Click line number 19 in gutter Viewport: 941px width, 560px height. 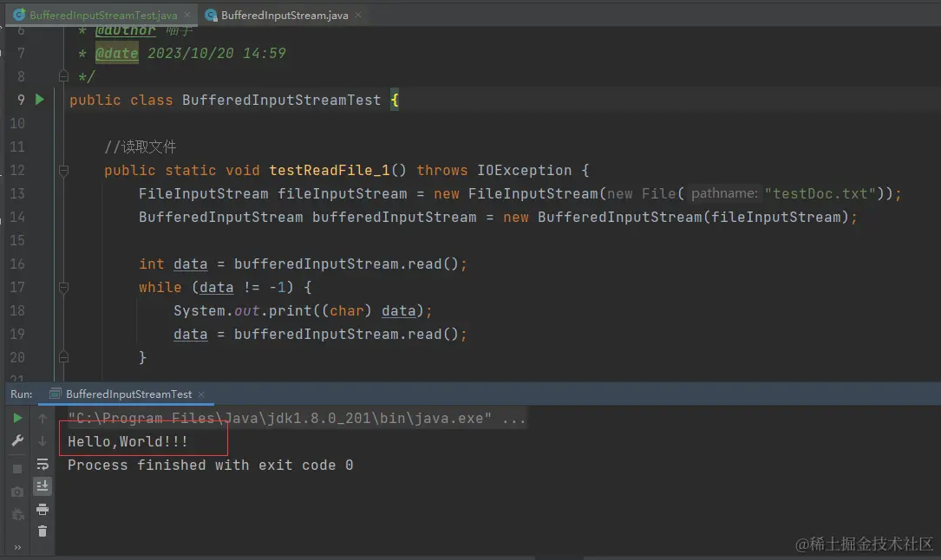click(x=17, y=334)
